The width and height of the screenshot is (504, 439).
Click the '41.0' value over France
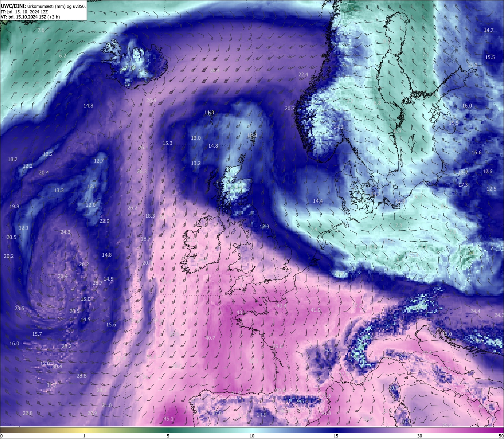315,310
